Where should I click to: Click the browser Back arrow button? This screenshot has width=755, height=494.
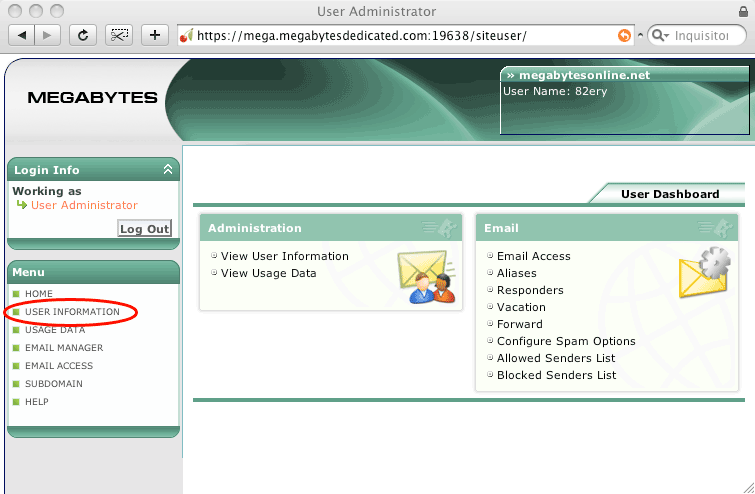click(x=22, y=35)
